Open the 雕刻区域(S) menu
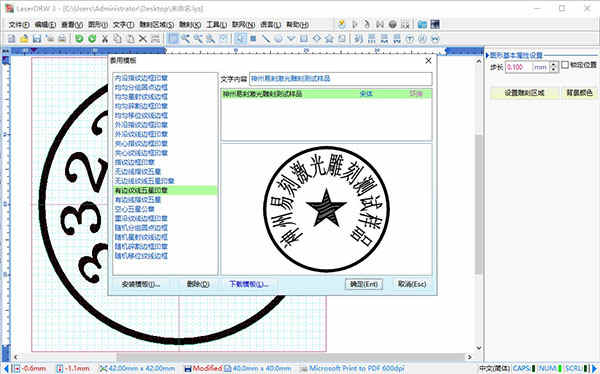Image resolution: width=600 pixels, height=374 pixels. (x=157, y=24)
